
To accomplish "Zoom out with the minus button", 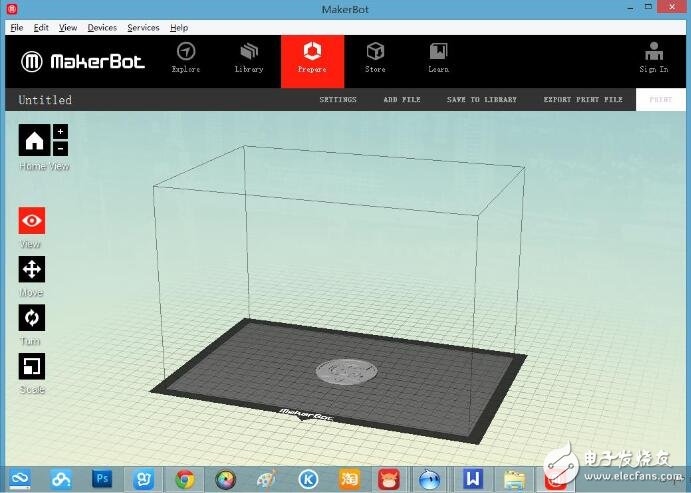I will 60,149.
